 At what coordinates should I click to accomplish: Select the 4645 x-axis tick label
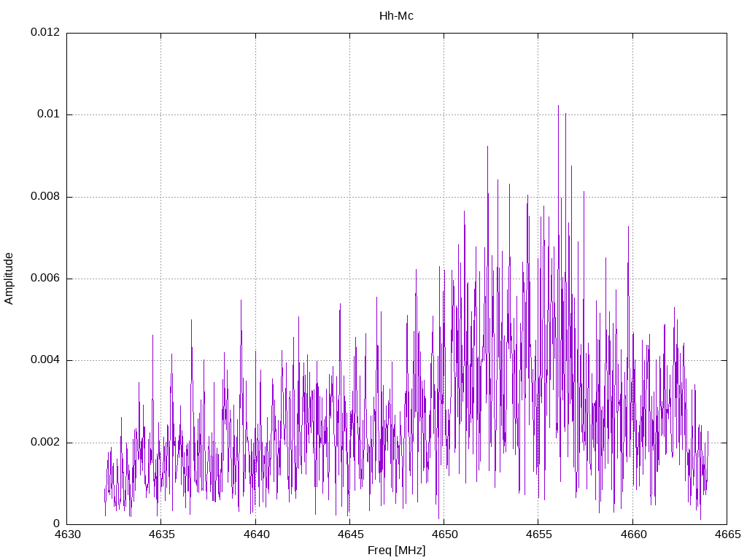point(350,534)
